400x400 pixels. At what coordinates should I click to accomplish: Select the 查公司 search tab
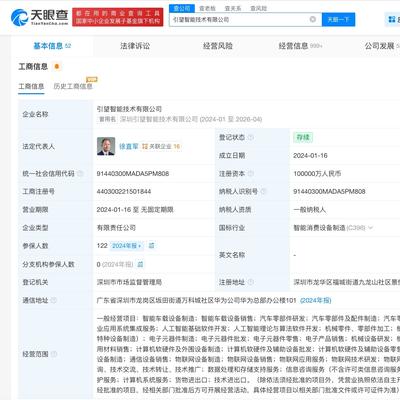tap(182, 8)
